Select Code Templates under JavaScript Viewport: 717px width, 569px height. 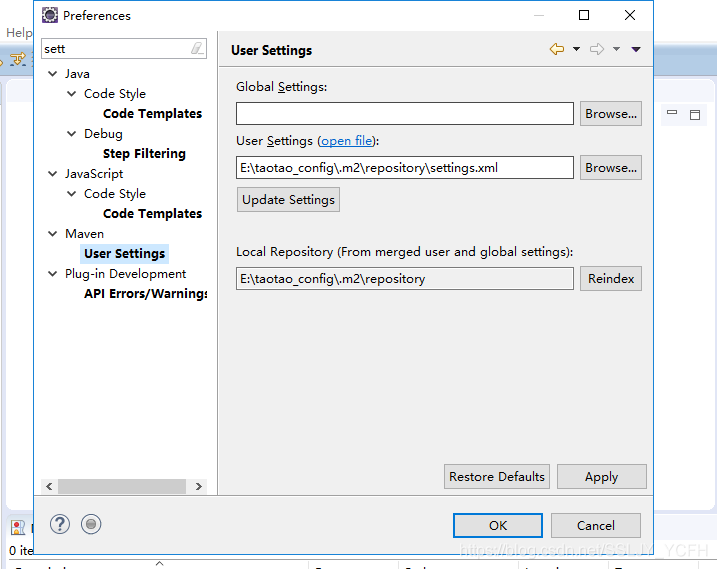click(x=152, y=214)
